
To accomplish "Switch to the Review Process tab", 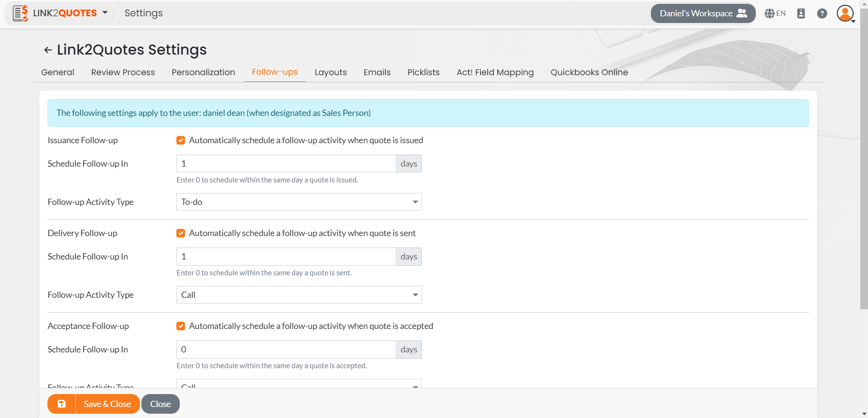I will [123, 72].
